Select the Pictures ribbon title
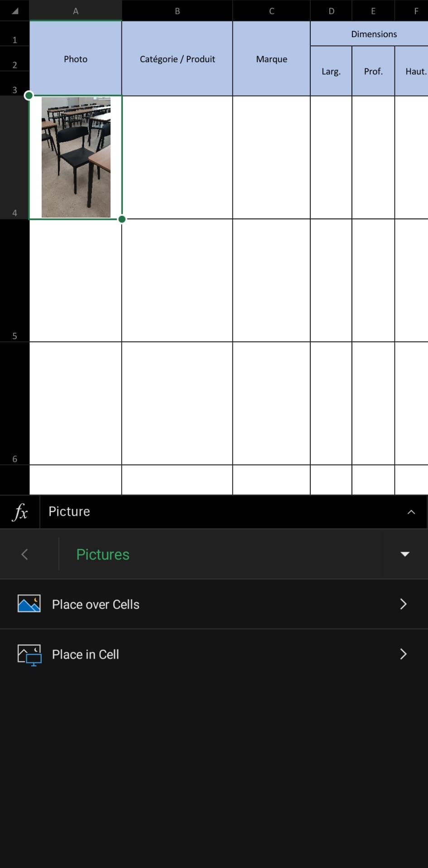The image size is (428, 868). click(103, 554)
